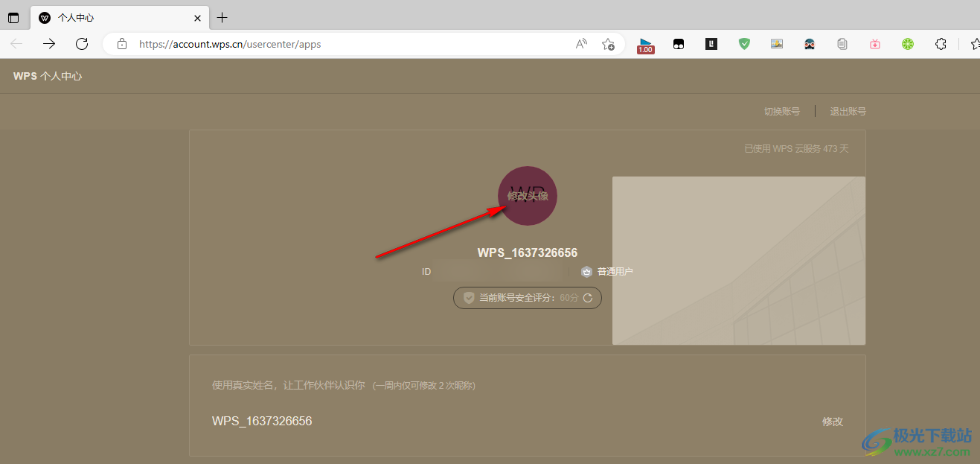Screen dimensions: 980x464
Task: Open the read aloud feature
Action: point(581,44)
